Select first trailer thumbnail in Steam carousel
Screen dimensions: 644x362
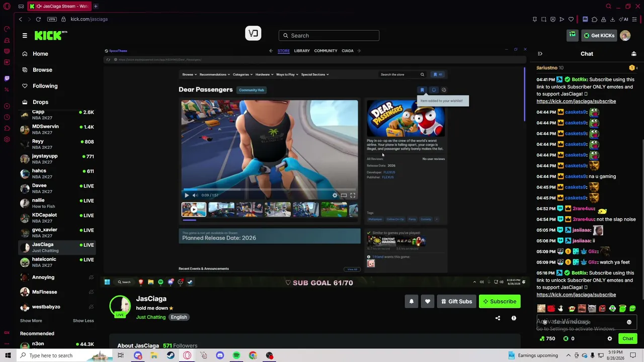(x=194, y=209)
